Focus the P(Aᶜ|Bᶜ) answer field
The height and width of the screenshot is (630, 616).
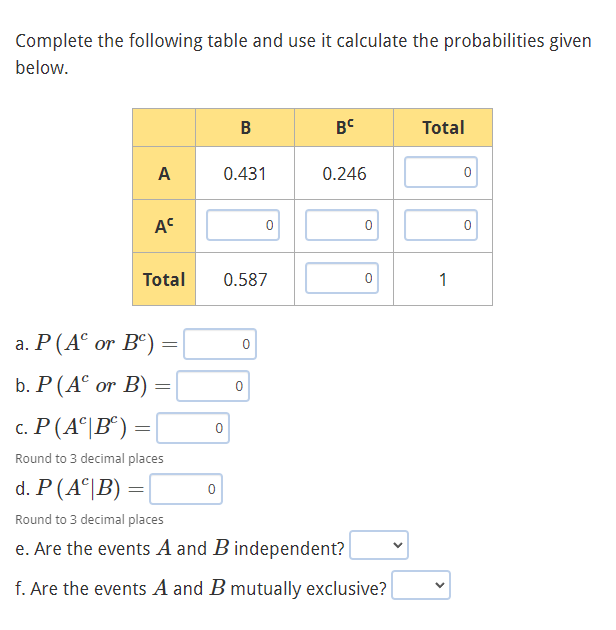pyautogui.click(x=193, y=428)
